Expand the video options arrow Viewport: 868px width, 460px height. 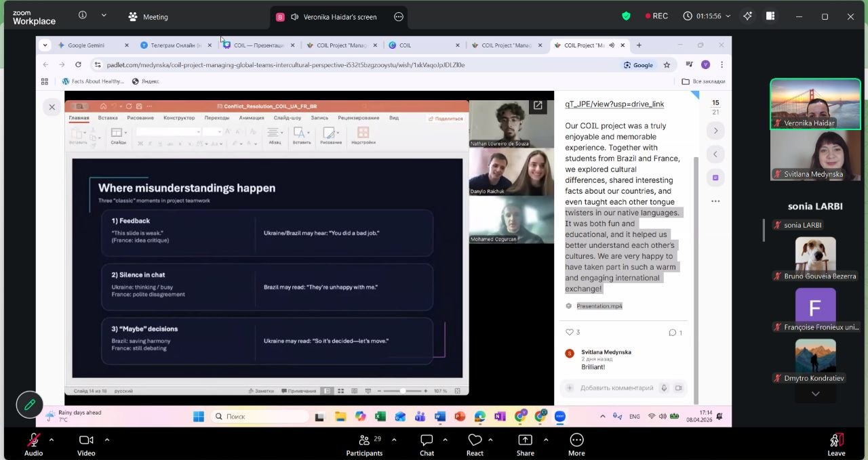(106, 440)
